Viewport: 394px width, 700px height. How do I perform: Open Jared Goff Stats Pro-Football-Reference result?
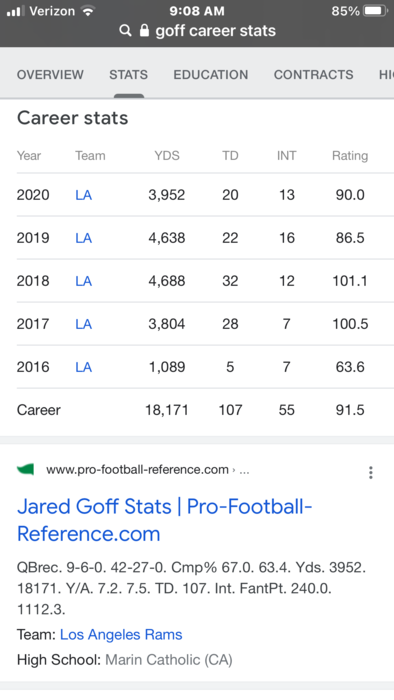click(164, 520)
